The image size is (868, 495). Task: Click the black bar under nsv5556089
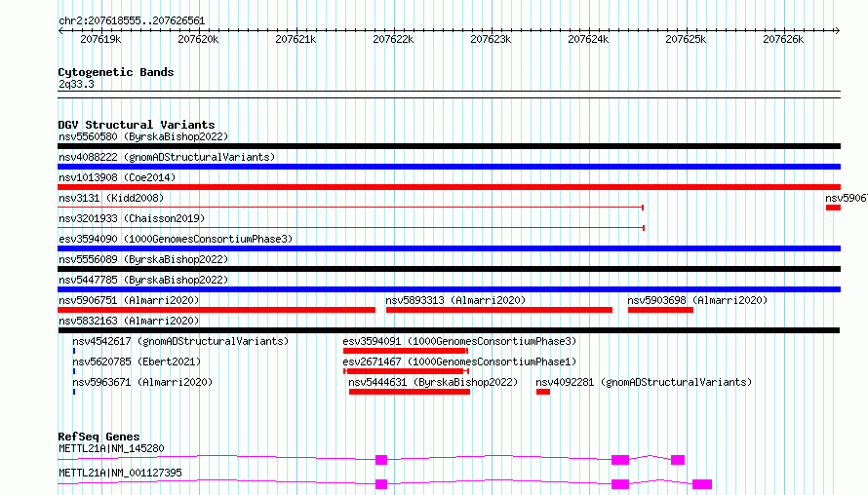coord(449,269)
